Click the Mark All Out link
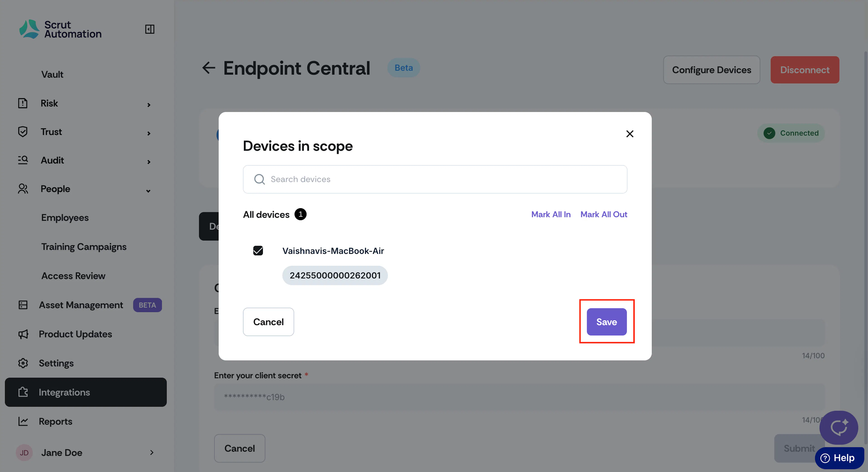This screenshot has width=868, height=472. [x=604, y=214]
